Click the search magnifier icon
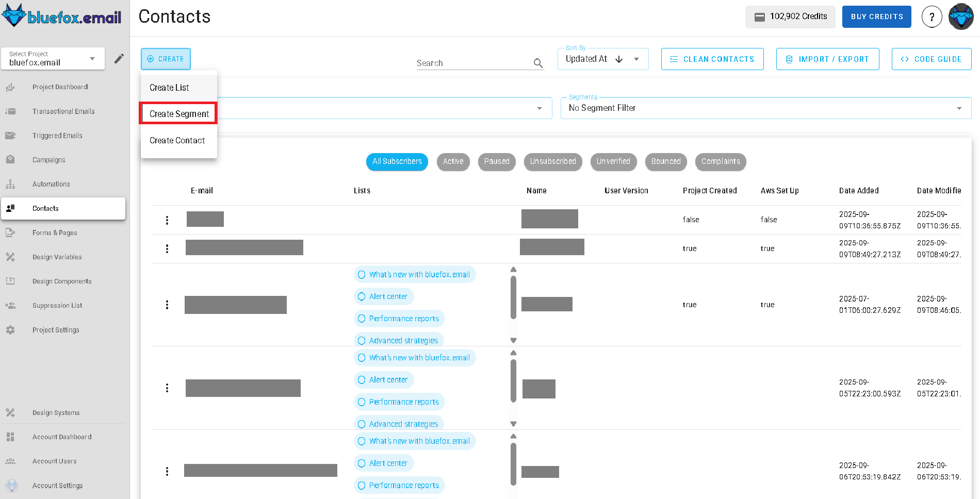Screen dimensions: 980x499 538,63
